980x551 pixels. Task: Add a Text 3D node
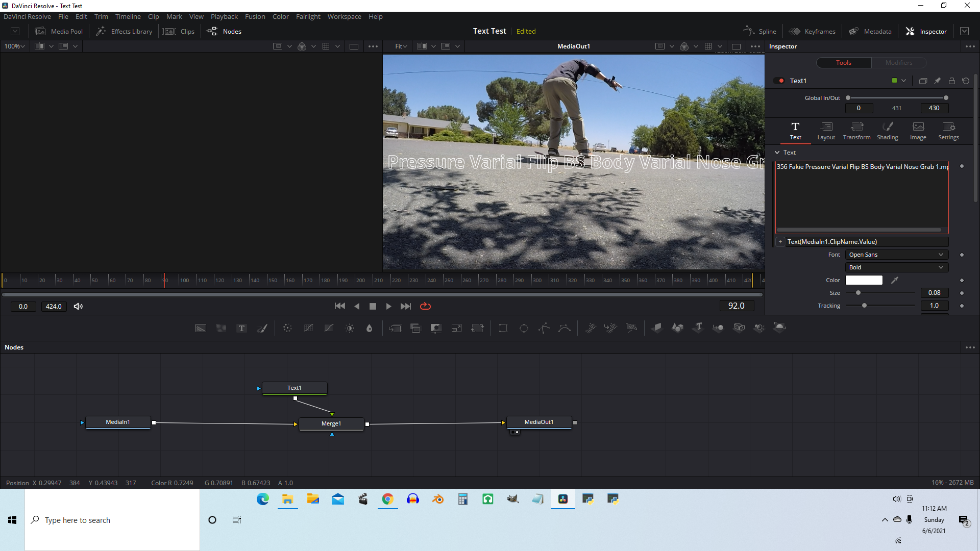click(698, 328)
